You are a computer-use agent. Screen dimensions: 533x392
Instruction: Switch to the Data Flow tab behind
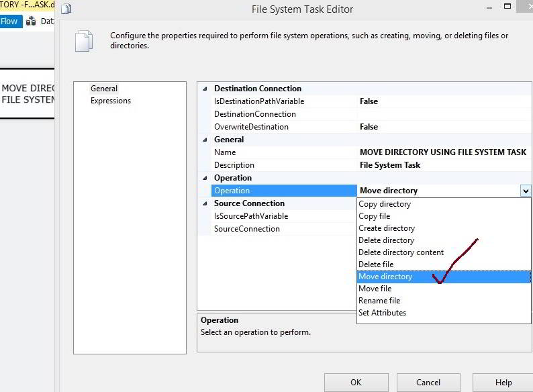click(40, 21)
